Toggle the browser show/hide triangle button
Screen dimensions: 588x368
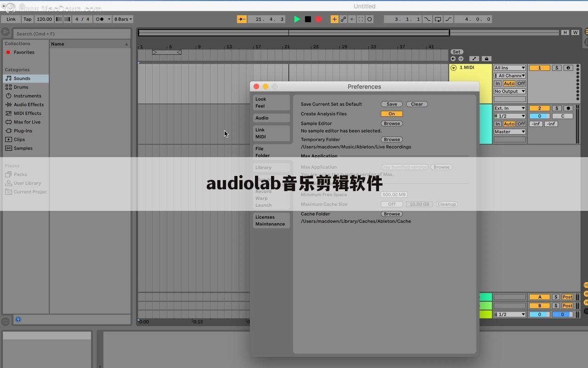(6, 32)
